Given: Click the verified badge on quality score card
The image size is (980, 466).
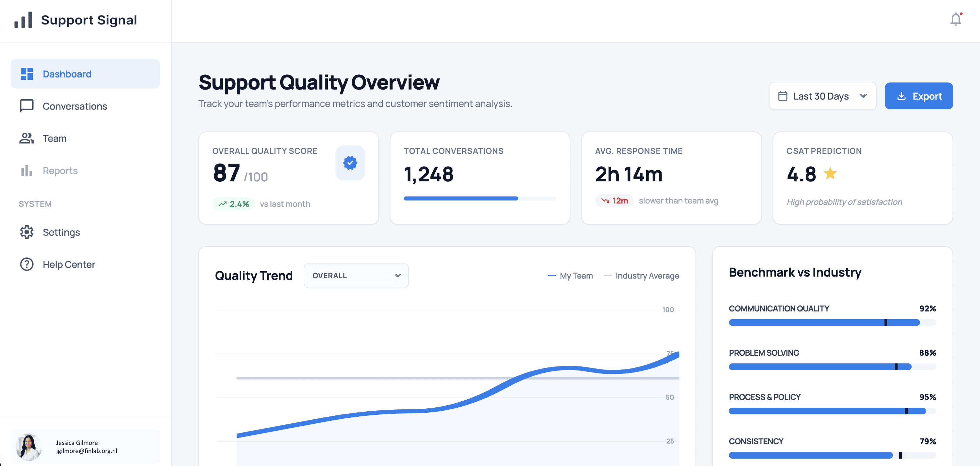Looking at the screenshot, I should click(x=350, y=163).
